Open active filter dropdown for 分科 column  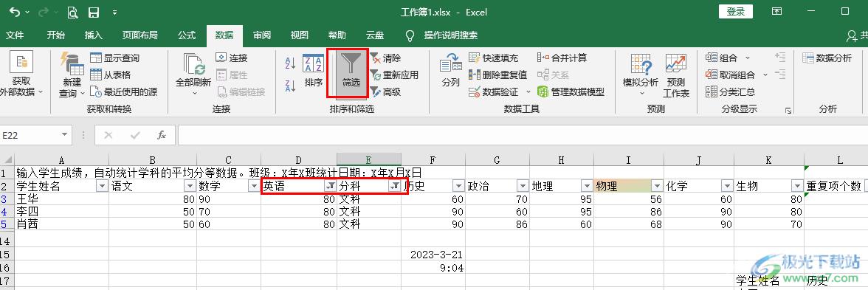tap(394, 186)
